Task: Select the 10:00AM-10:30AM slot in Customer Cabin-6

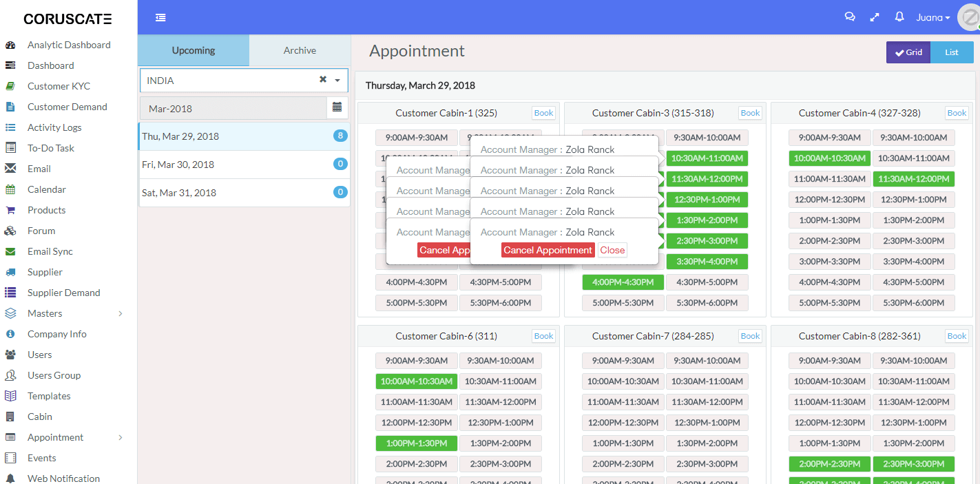Action: tap(416, 381)
